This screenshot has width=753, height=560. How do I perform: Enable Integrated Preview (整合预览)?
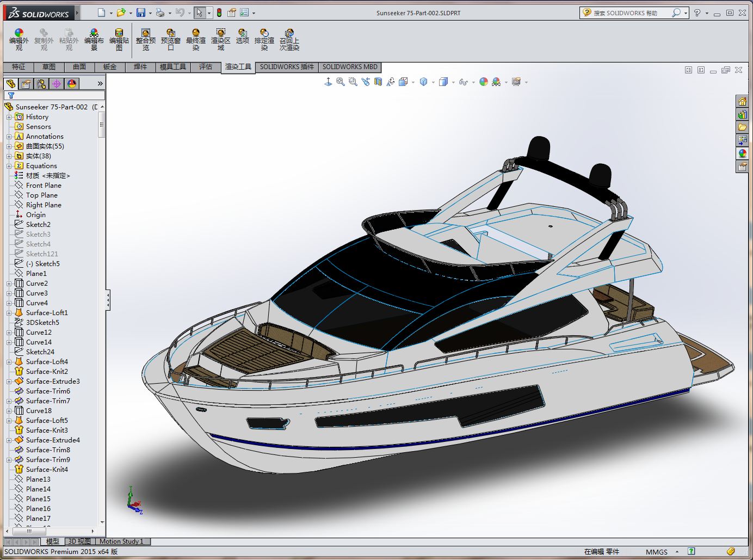point(145,39)
